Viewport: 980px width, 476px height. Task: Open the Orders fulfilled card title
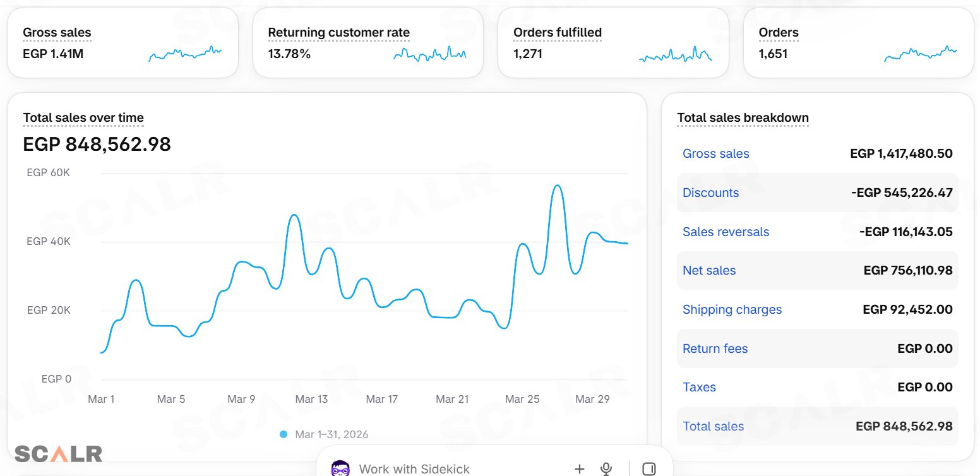tap(558, 33)
